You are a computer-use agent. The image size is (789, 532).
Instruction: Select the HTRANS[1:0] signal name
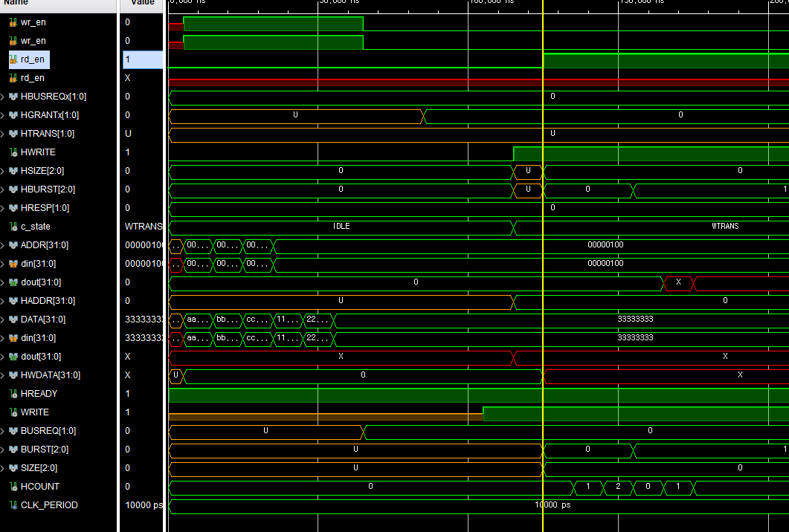[x=48, y=133]
